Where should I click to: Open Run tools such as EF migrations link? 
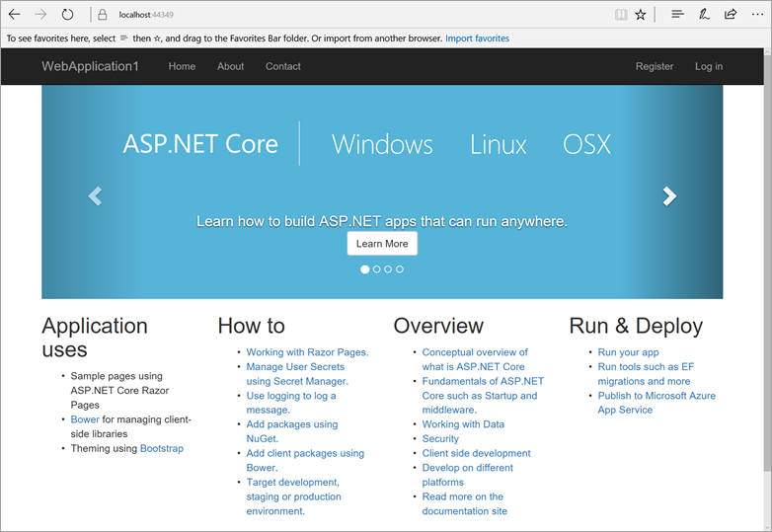[x=646, y=374]
